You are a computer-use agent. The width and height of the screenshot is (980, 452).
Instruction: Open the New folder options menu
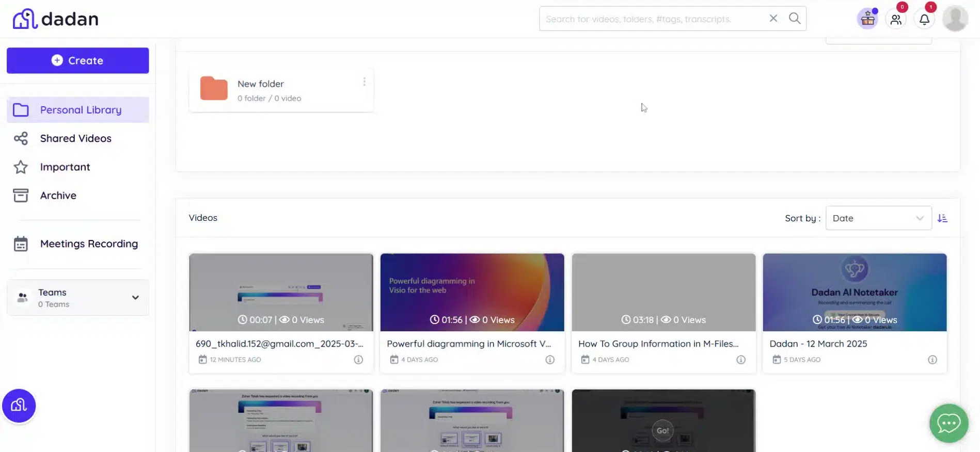click(364, 82)
